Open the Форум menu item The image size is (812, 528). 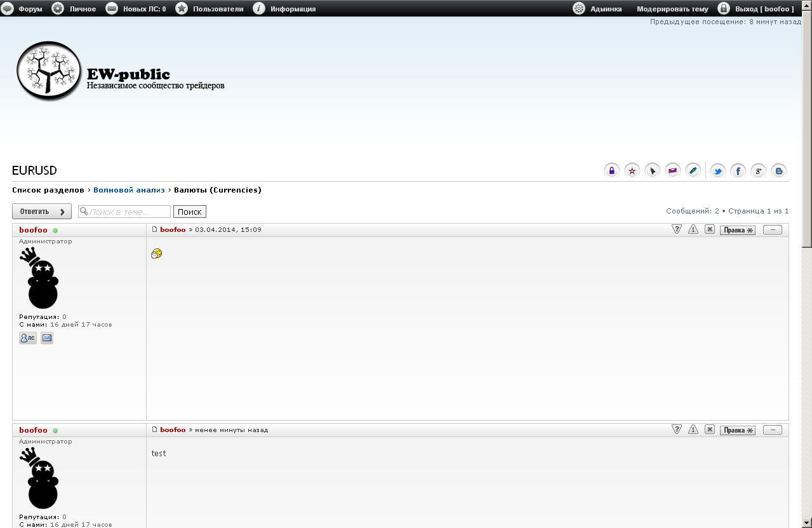click(30, 9)
